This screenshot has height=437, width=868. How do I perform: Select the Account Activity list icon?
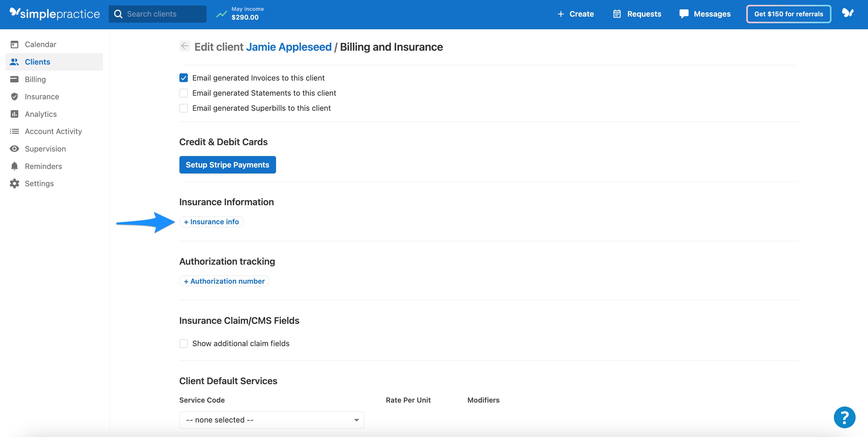pos(14,131)
